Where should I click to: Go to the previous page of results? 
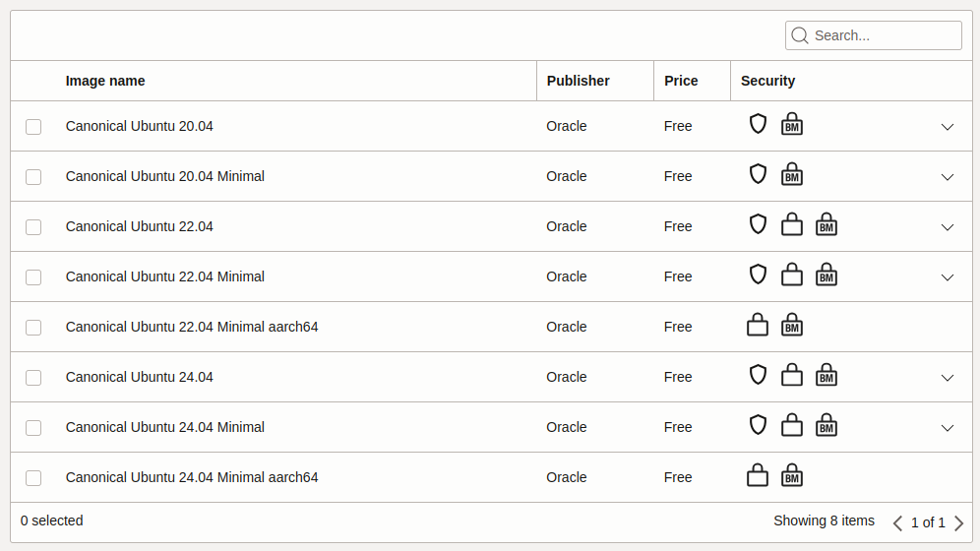(897, 522)
